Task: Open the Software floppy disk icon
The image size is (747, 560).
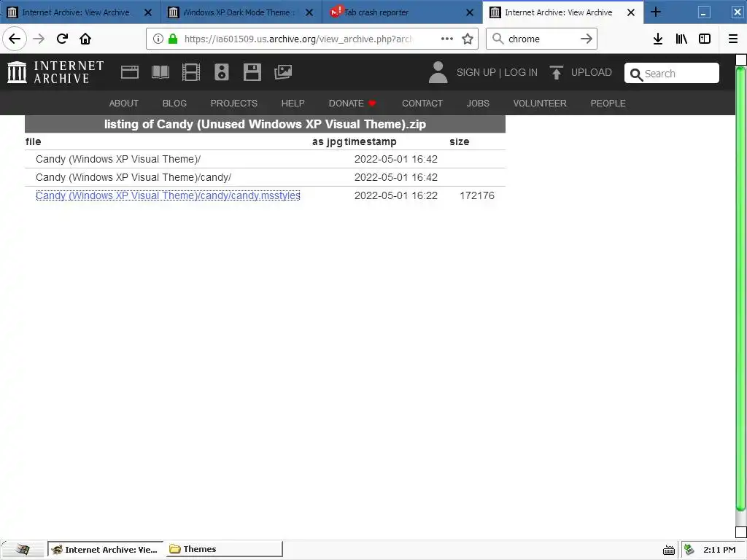Action: pos(252,72)
